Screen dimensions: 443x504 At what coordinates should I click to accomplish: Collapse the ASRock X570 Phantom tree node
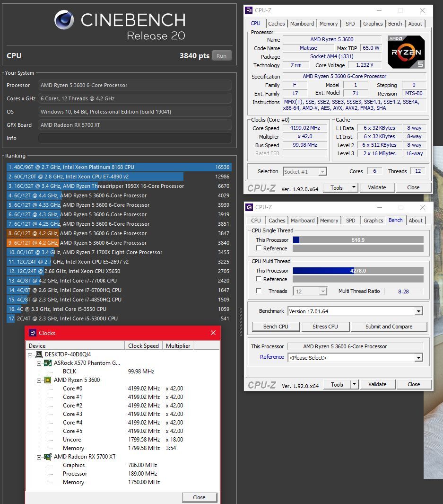pos(39,363)
